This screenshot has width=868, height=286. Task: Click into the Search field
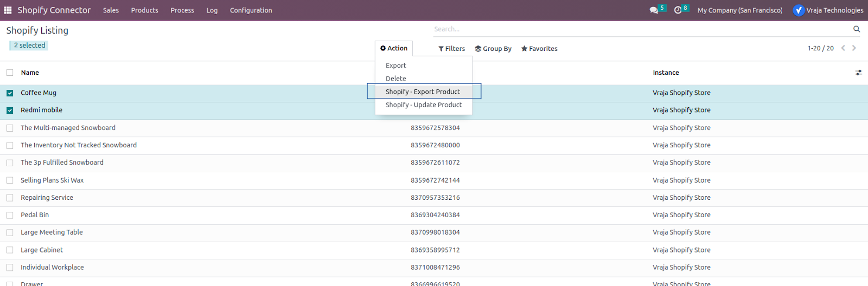(640, 29)
